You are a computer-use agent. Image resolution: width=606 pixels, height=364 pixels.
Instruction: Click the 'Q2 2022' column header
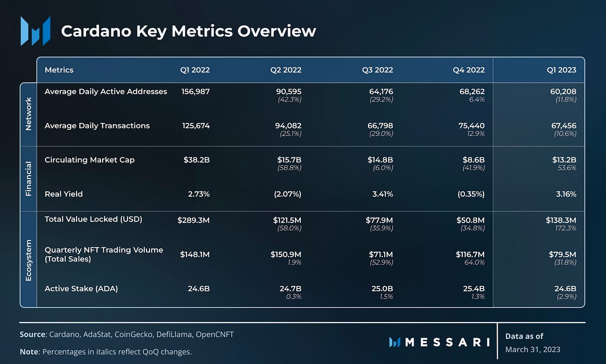pos(286,70)
